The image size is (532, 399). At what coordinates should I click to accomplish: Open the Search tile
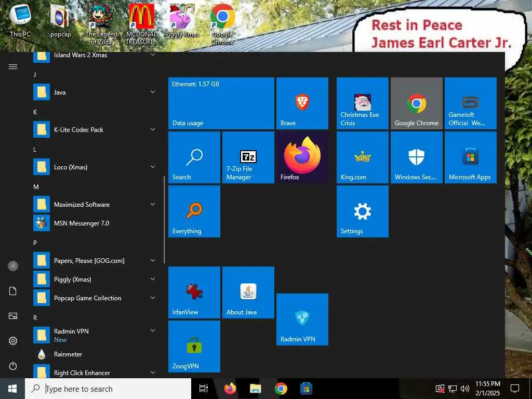(194, 157)
